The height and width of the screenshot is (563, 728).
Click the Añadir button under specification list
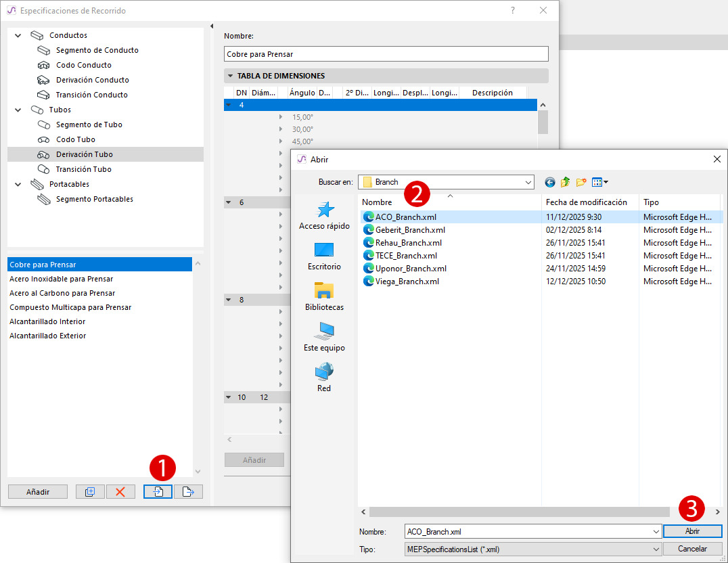[38, 491]
